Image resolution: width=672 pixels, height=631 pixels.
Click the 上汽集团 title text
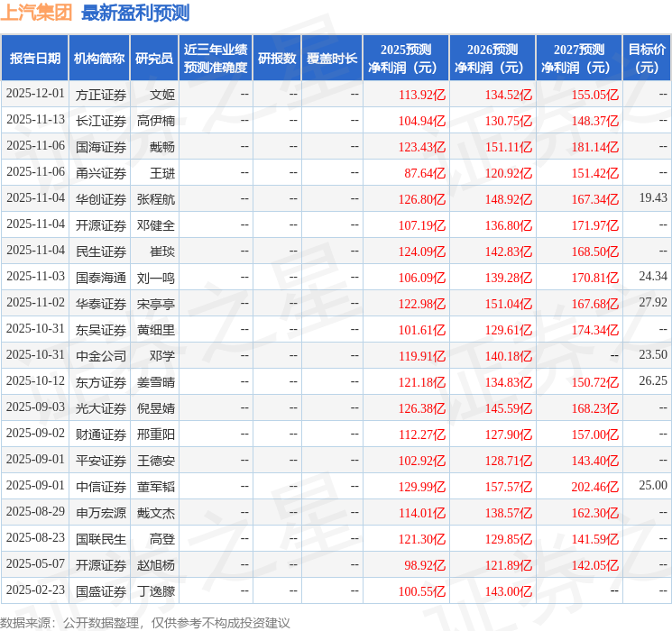coord(37,13)
